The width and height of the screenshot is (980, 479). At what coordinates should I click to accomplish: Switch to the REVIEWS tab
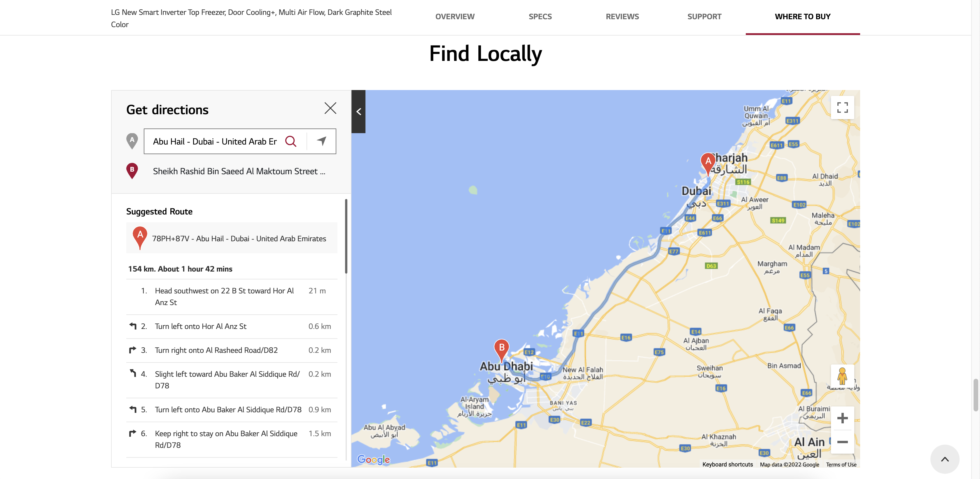pos(622,17)
